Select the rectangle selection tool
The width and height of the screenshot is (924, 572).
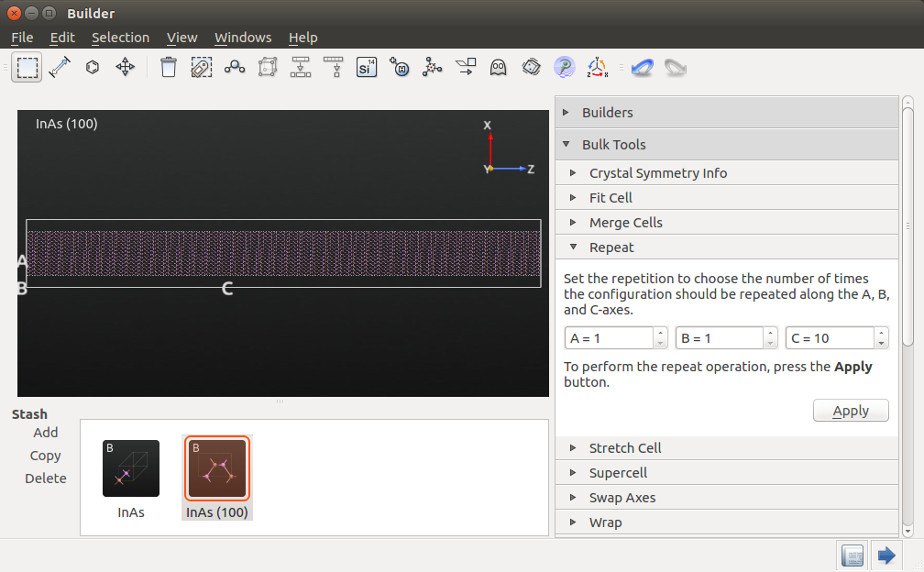point(27,67)
